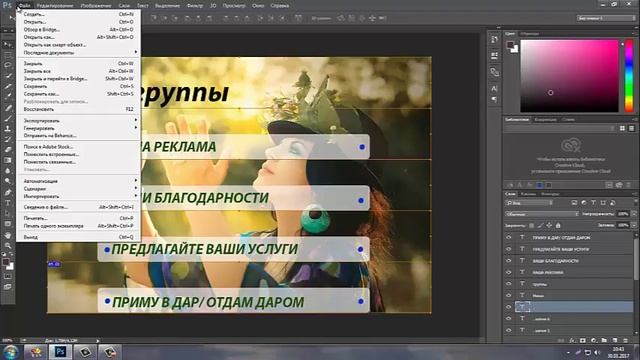Choose Печатать... menu entry
This screenshot has height=360, width=640.
coord(78,218)
